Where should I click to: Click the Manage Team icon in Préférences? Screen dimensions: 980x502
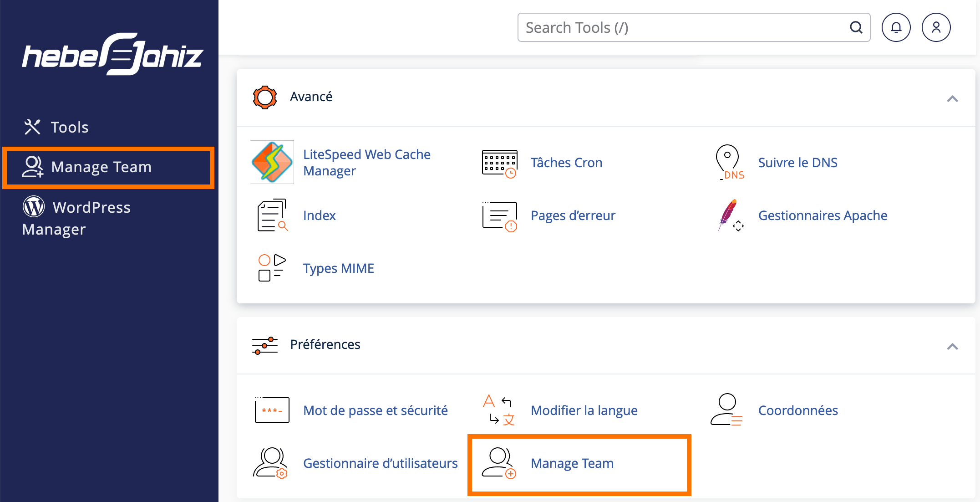(499, 463)
